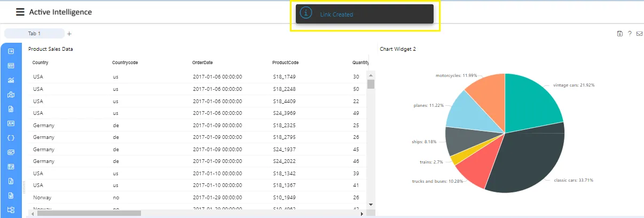Switch to Tab 1
Screen dimensions: 644x218
point(35,34)
